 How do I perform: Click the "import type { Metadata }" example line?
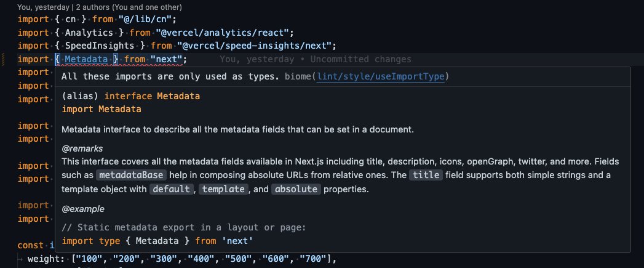pyautogui.click(x=157, y=241)
